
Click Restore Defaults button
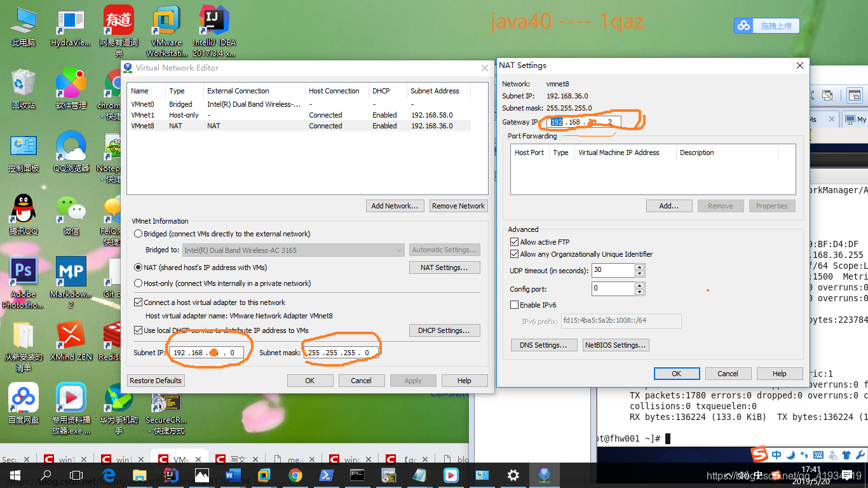coord(156,381)
